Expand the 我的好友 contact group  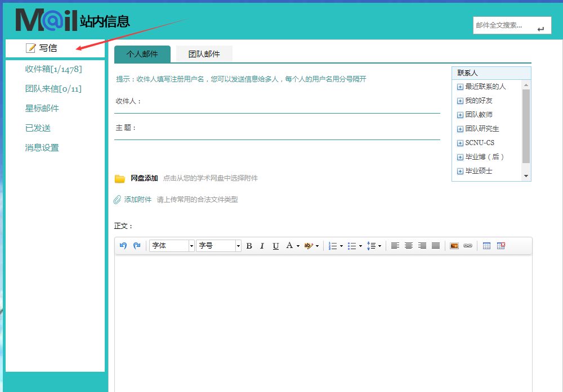(460, 101)
